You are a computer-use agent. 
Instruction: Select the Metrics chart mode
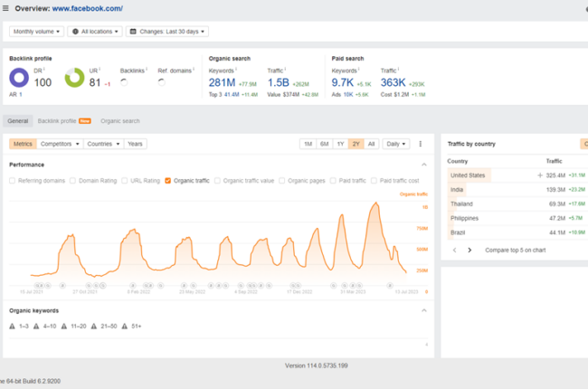[x=23, y=144]
